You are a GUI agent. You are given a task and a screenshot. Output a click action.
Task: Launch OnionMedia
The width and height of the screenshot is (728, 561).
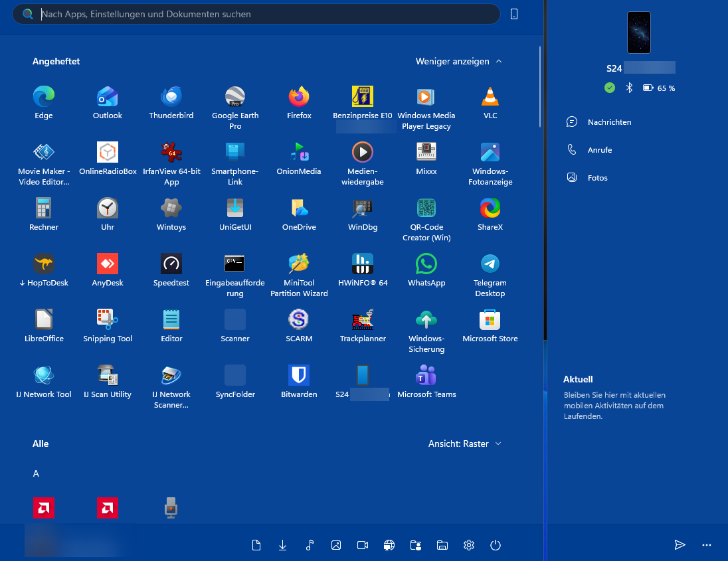point(299,159)
